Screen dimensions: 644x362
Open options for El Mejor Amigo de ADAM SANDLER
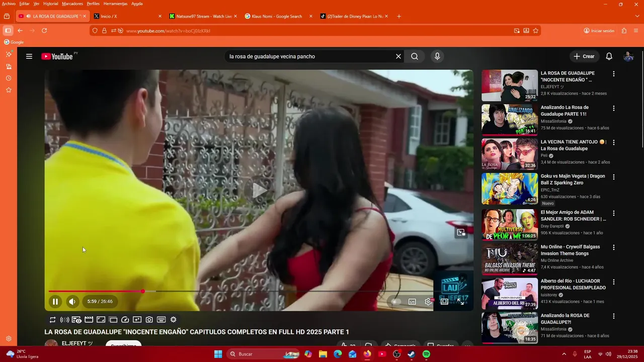coord(614,213)
